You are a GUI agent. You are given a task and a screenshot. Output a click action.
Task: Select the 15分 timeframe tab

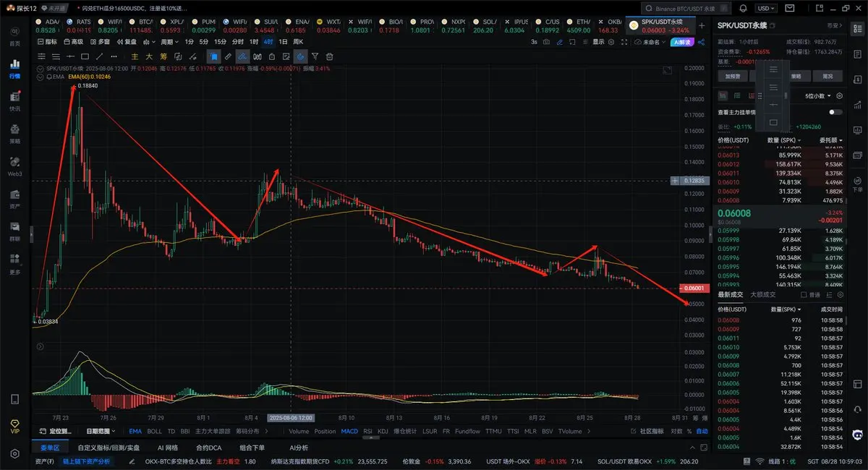(220, 42)
